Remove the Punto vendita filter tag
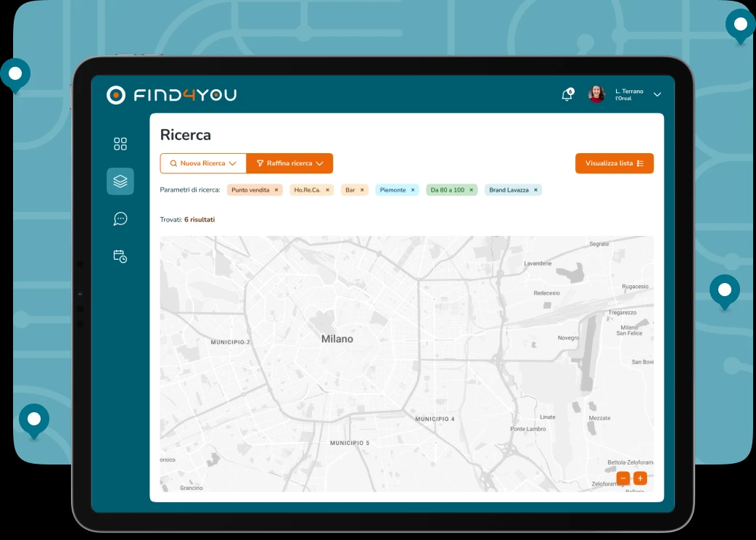 pyautogui.click(x=276, y=190)
